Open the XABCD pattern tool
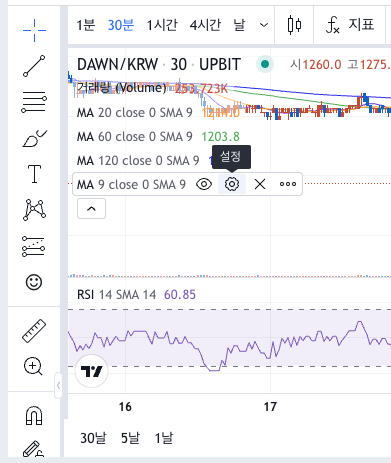The height and width of the screenshot is (463, 391). click(x=34, y=210)
